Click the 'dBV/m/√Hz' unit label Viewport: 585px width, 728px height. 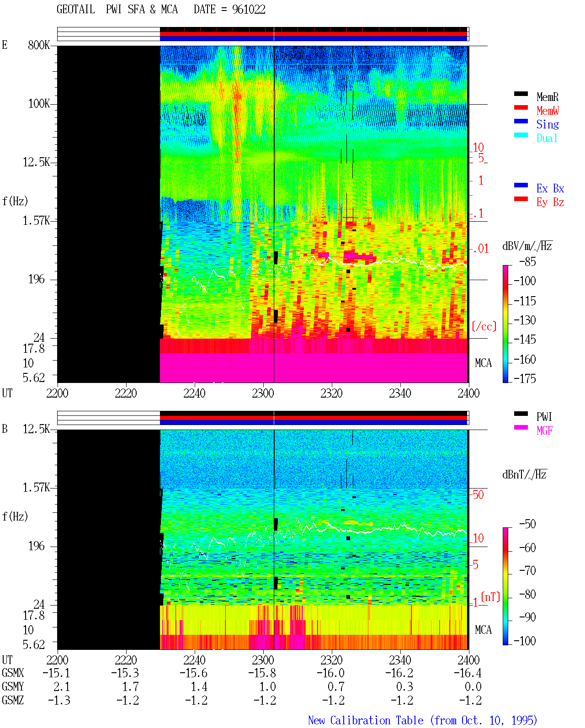527,246
